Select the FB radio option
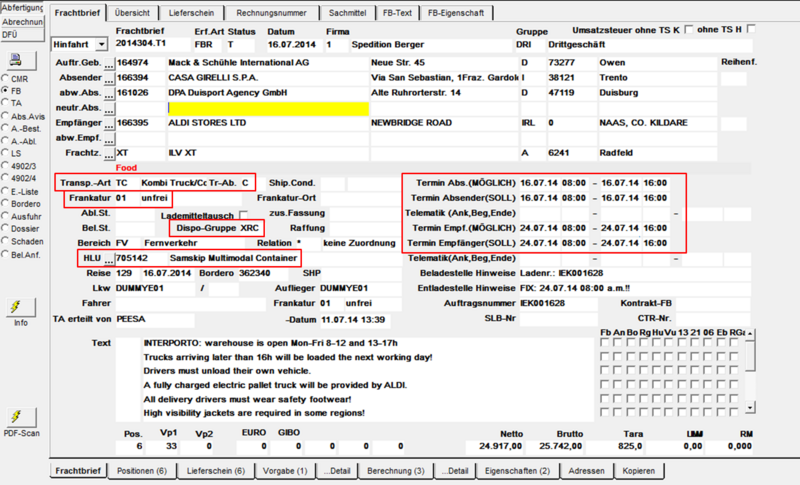The image size is (800, 485). click(5, 90)
